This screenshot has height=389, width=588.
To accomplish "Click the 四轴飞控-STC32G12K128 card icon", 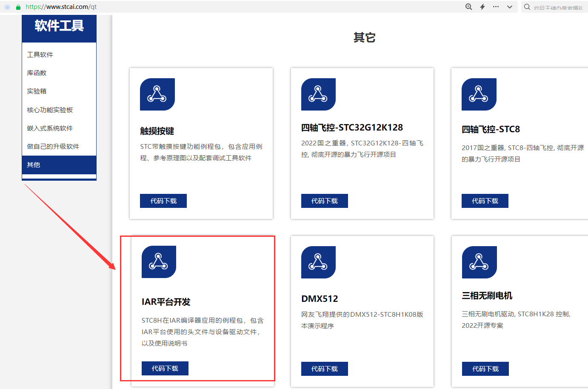I will coord(318,94).
